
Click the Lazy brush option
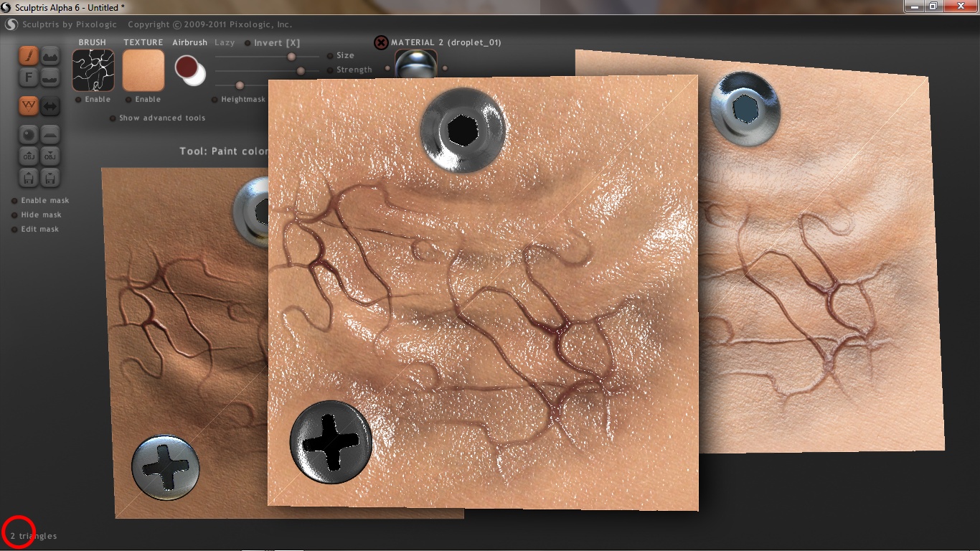[225, 43]
